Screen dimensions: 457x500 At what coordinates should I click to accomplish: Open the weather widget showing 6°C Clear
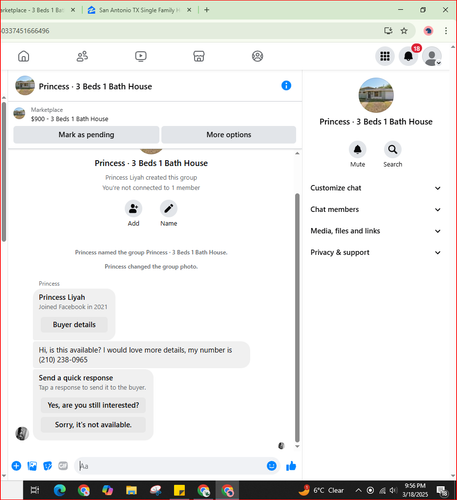coord(321,490)
